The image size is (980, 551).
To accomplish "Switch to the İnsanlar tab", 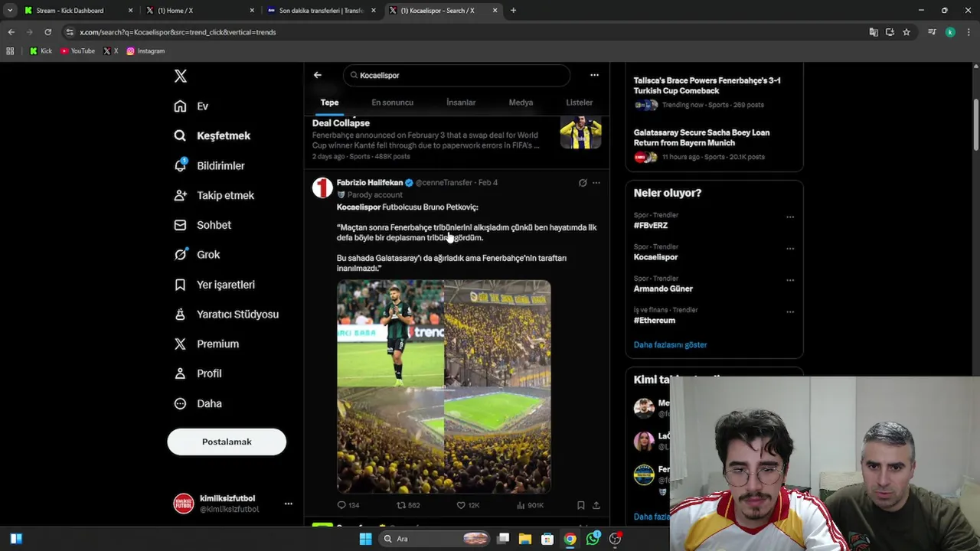I will point(461,103).
